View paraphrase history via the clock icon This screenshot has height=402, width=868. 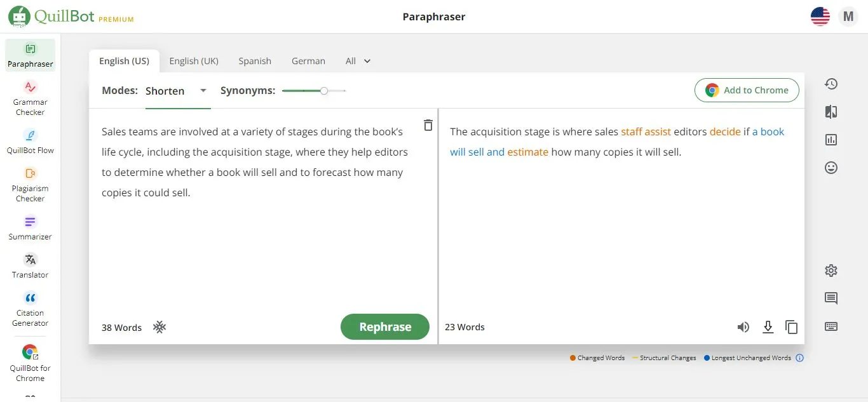[831, 83]
